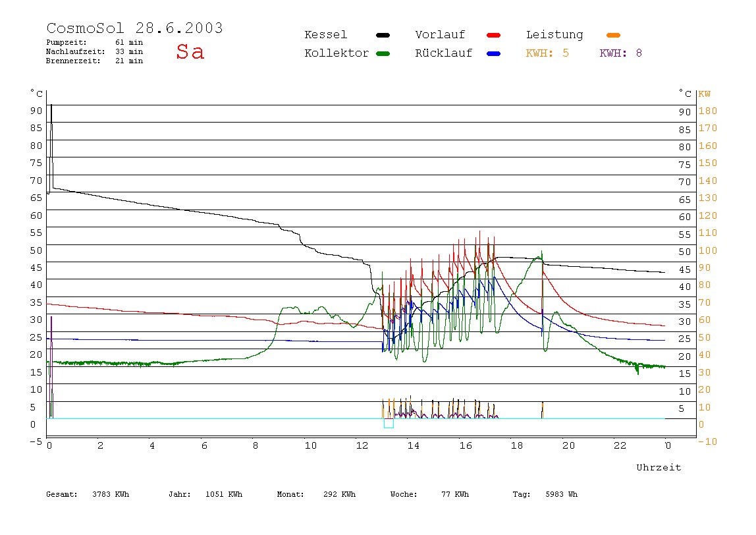756x535 pixels.
Task: Click the 'Kessel' legend label
Action: pyautogui.click(x=325, y=35)
